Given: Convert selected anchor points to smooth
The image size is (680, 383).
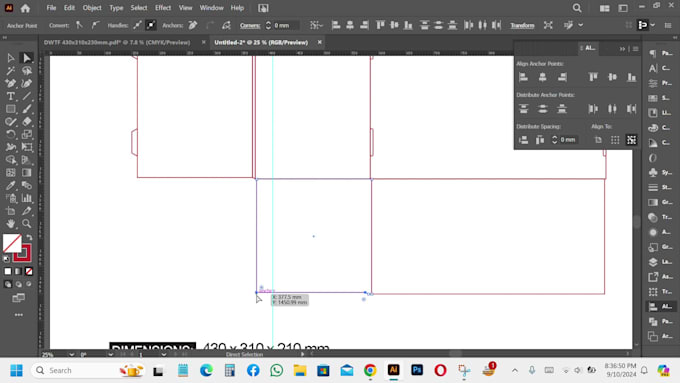Looking at the screenshot, I should click(x=95, y=25).
